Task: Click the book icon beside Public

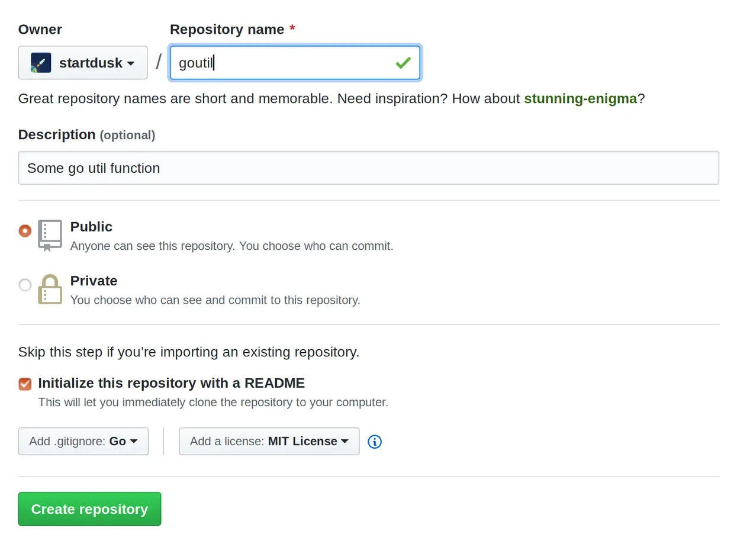Action: (50, 235)
